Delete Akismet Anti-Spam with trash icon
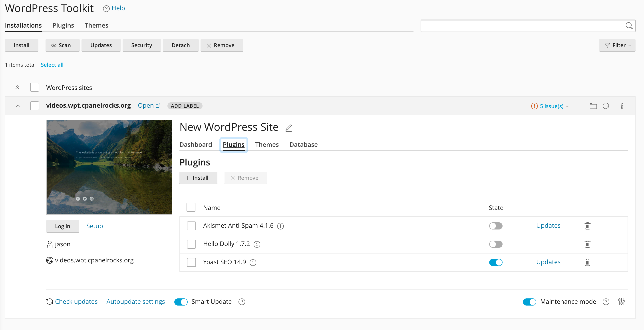 [587, 226]
